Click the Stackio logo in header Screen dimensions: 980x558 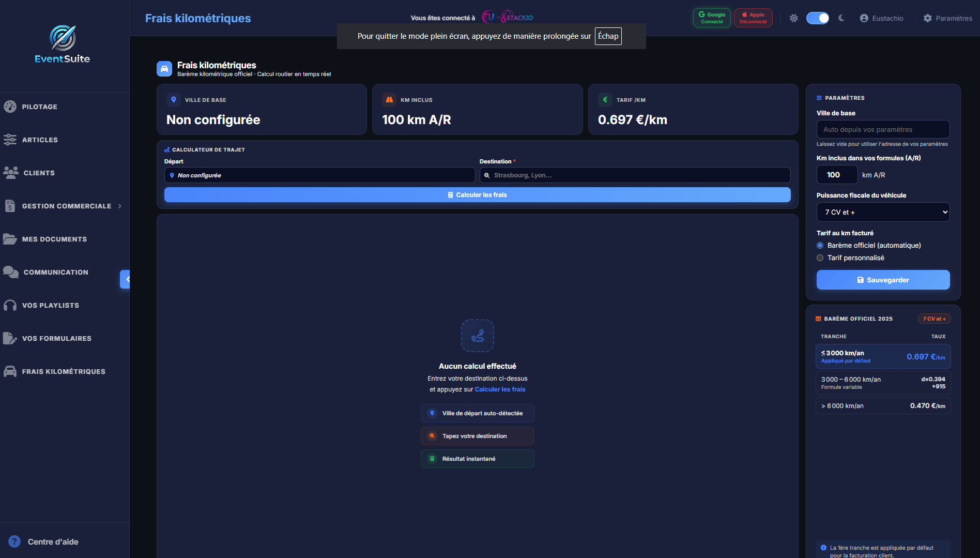508,17
